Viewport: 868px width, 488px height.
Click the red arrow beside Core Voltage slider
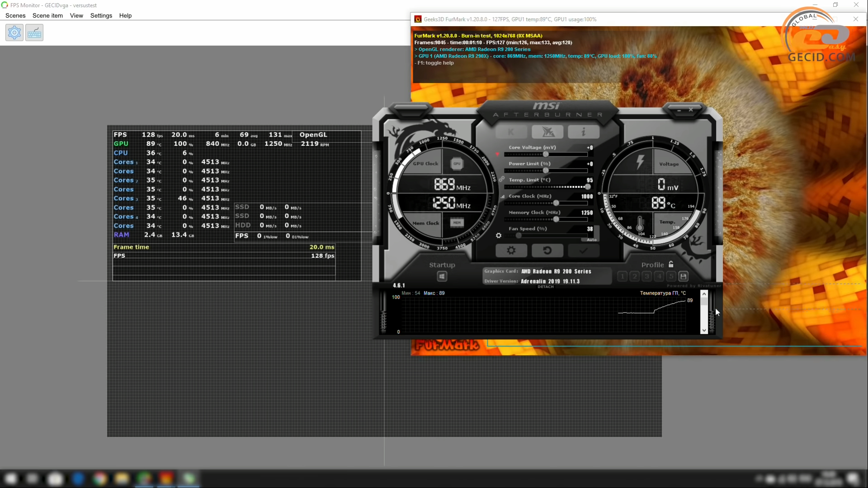[497, 154]
